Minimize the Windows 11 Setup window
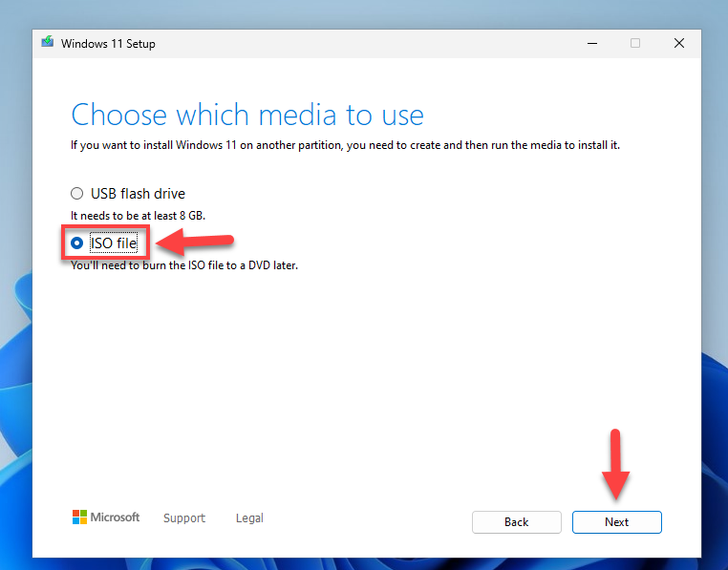This screenshot has height=570, width=728. point(592,43)
